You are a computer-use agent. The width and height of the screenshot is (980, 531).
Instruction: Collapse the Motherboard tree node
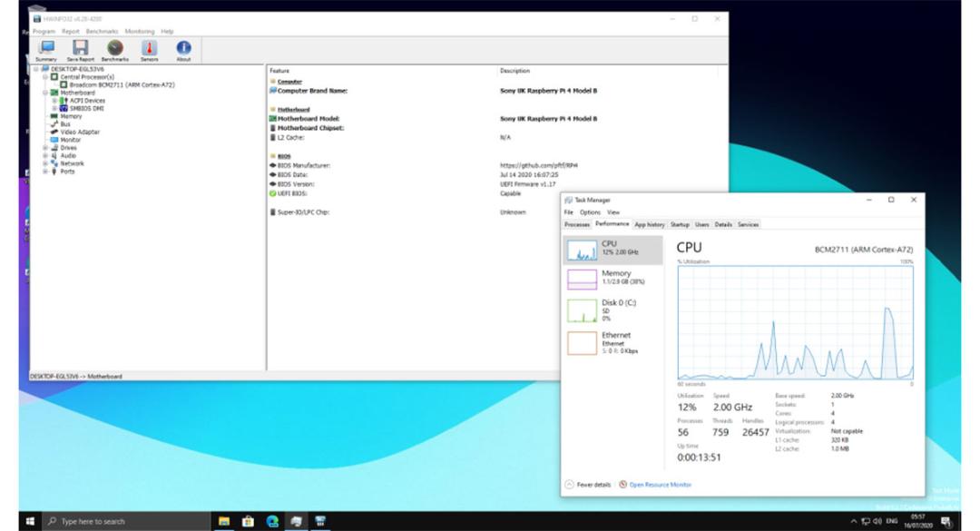(45, 93)
